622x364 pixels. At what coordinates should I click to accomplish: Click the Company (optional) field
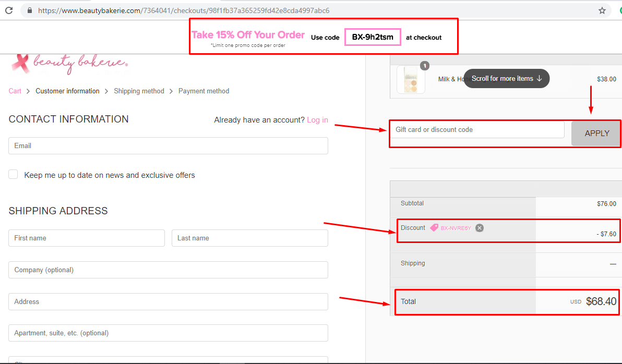click(x=168, y=270)
